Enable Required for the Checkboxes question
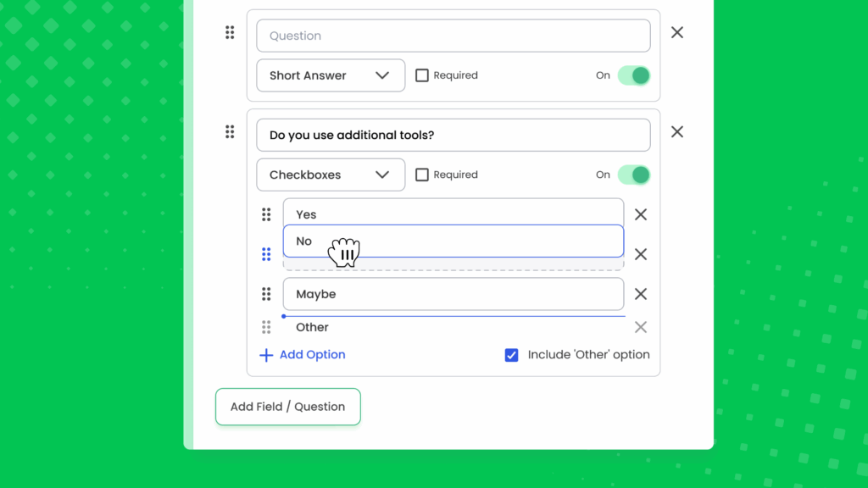 (421, 175)
